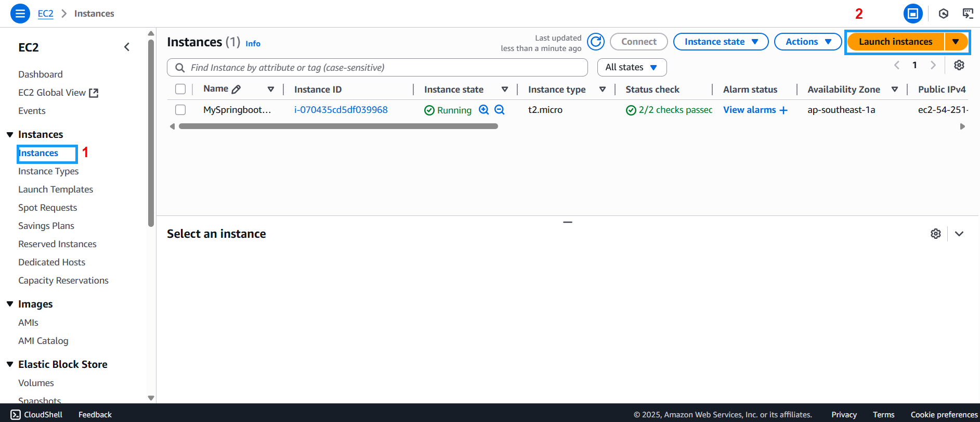The height and width of the screenshot is (422, 980).
Task: Open the All states filter dropdown
Action: coord(632,67)
